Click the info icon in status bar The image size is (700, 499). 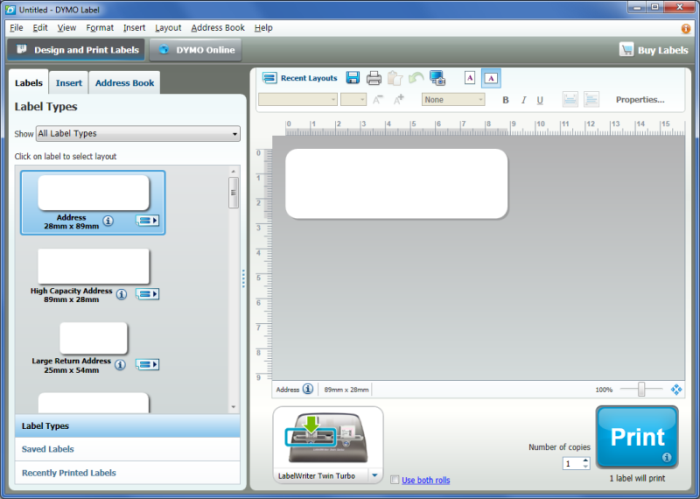tap(308, 389)
